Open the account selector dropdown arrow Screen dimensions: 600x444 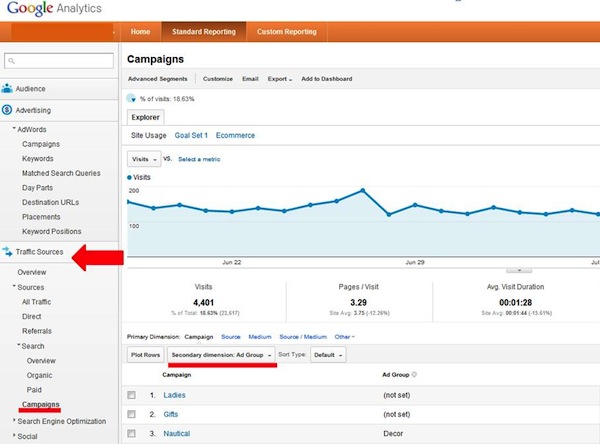[x=114, y=32]
